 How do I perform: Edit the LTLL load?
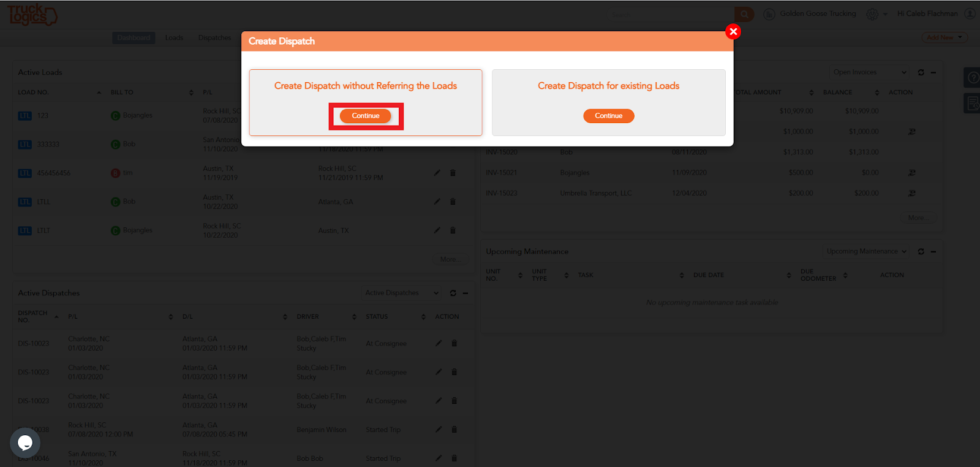pyautogui.click(x=437, y=202)
